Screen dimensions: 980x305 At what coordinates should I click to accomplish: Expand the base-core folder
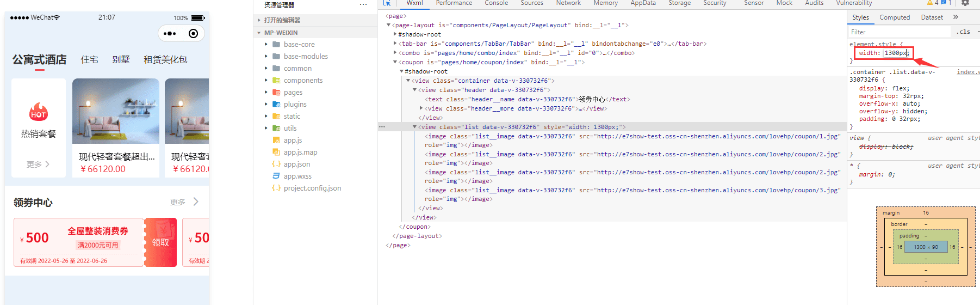click(266, 44)
